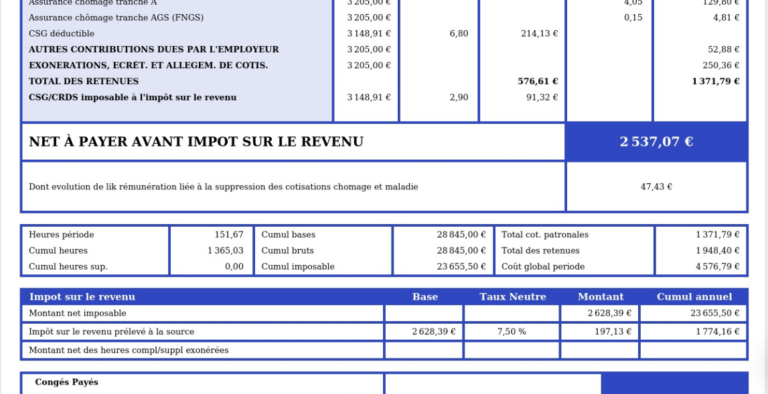Select the exoneration amount 250,36 €
Viewport: 768px width, 394px height.
(721, 65)
